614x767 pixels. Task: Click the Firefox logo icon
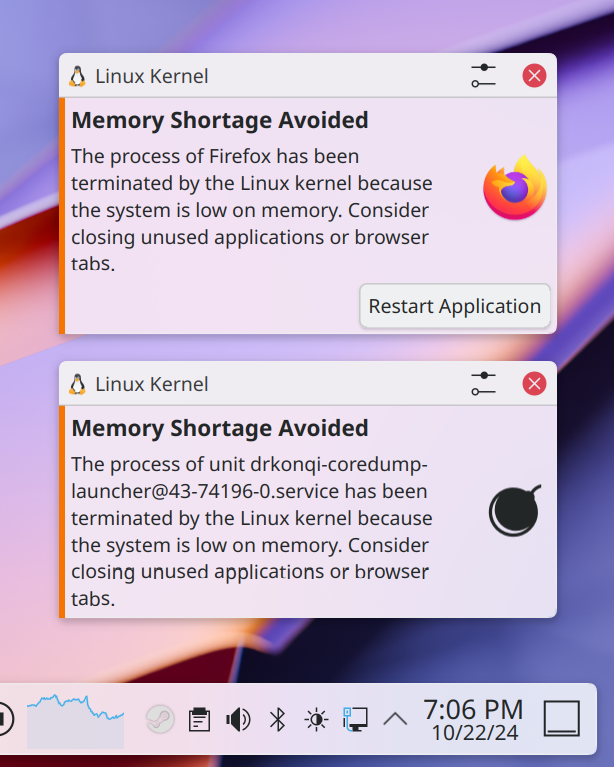coord(515,187)
